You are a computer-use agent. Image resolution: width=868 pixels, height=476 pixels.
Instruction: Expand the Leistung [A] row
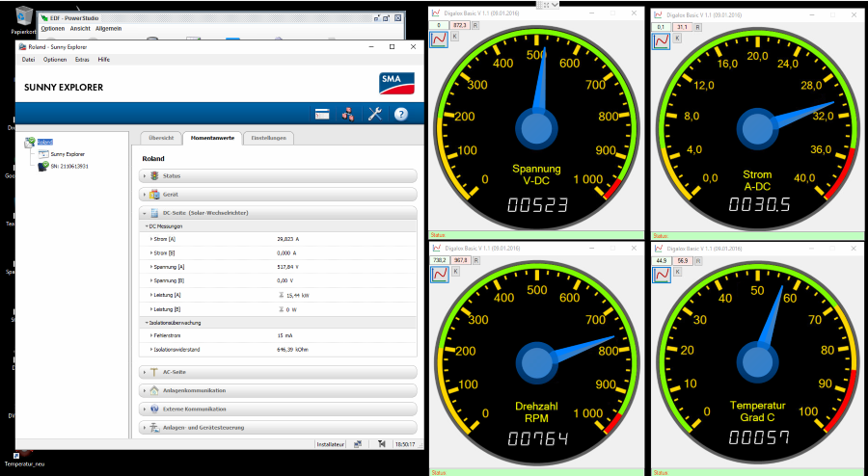pos(151,295)
